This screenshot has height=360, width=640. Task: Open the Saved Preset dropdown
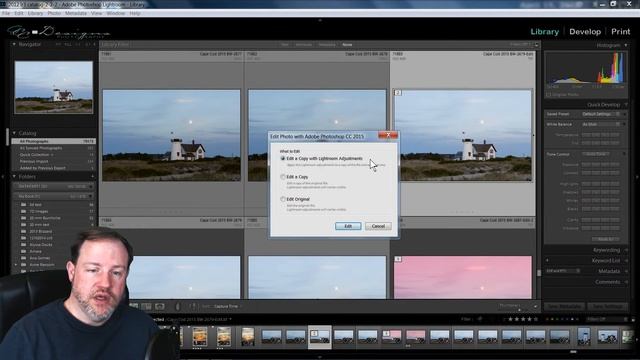[x=601, y=114]
